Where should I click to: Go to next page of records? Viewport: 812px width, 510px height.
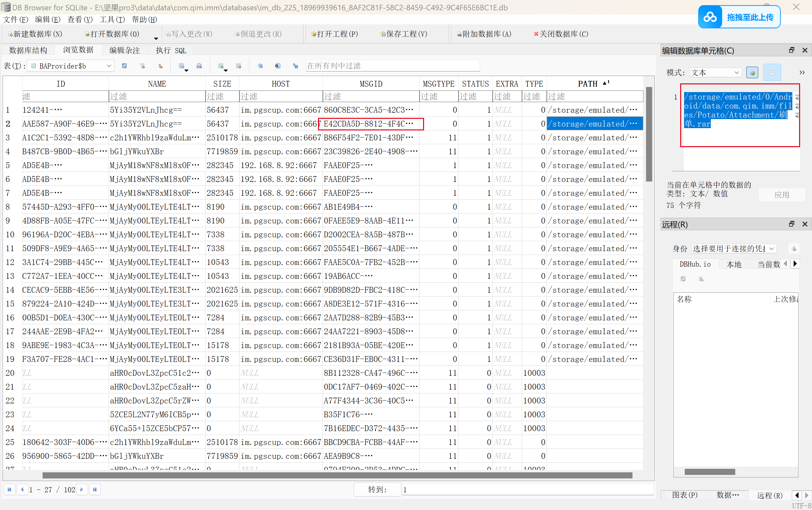tap(82, 489)
